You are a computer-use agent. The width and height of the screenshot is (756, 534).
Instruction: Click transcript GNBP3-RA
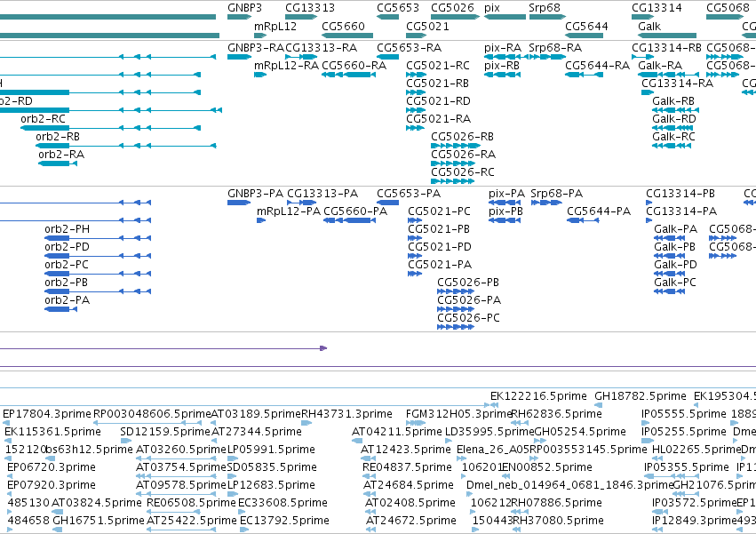256,48
